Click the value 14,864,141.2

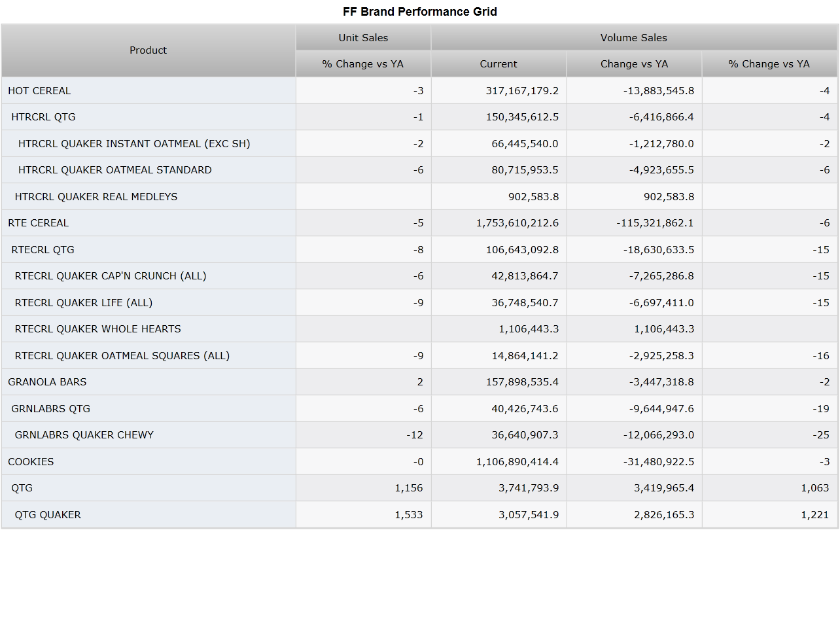pos(525,356)
